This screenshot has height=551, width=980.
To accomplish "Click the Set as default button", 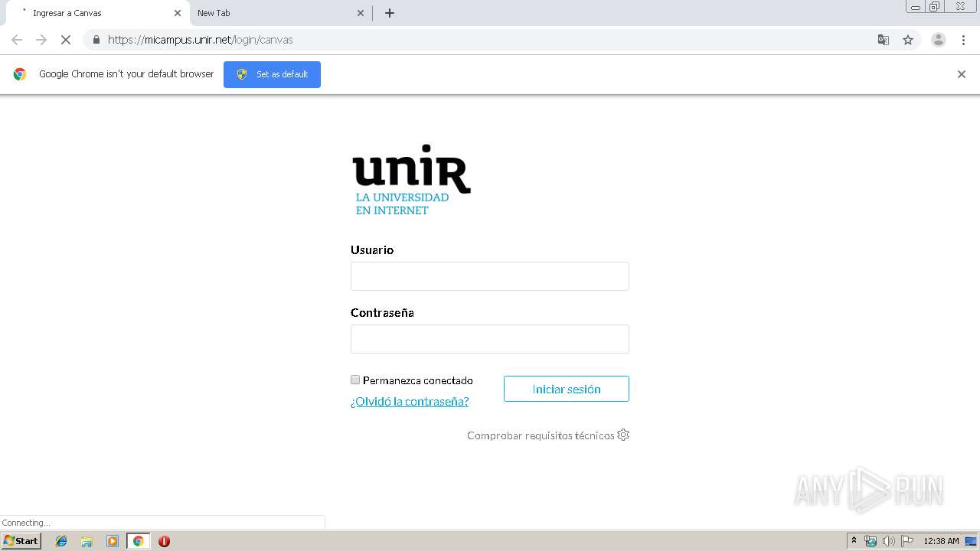I will pyautogui.click(x=272, y=74).
